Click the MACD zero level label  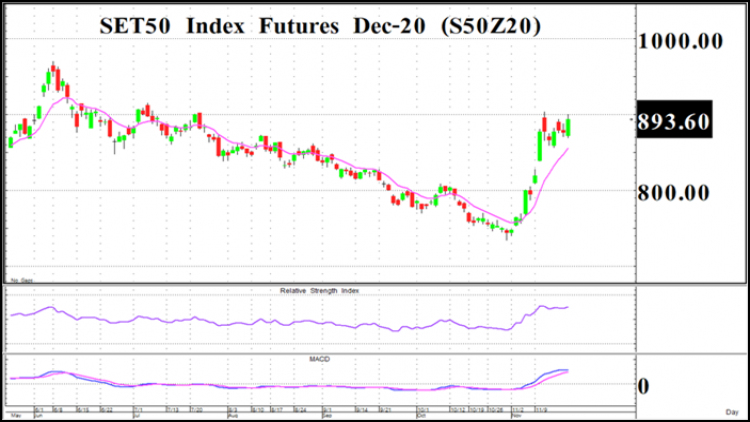pos(644,386)
